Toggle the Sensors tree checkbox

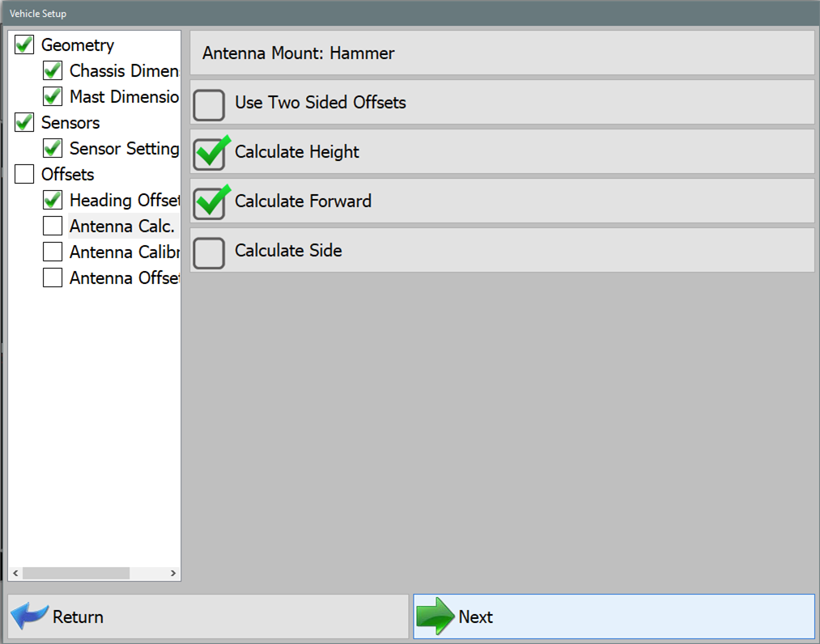point(24,123)
